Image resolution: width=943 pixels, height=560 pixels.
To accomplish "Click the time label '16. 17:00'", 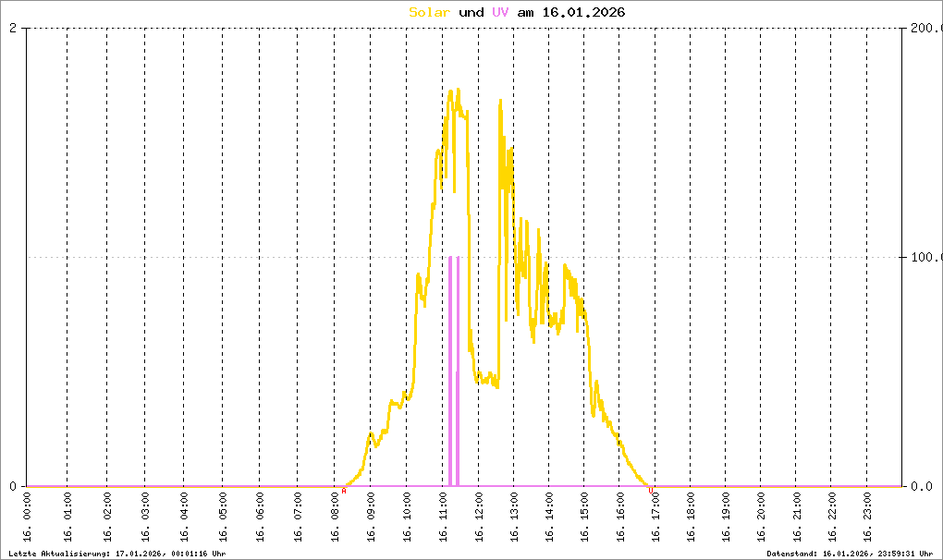I will pos(655,517).
